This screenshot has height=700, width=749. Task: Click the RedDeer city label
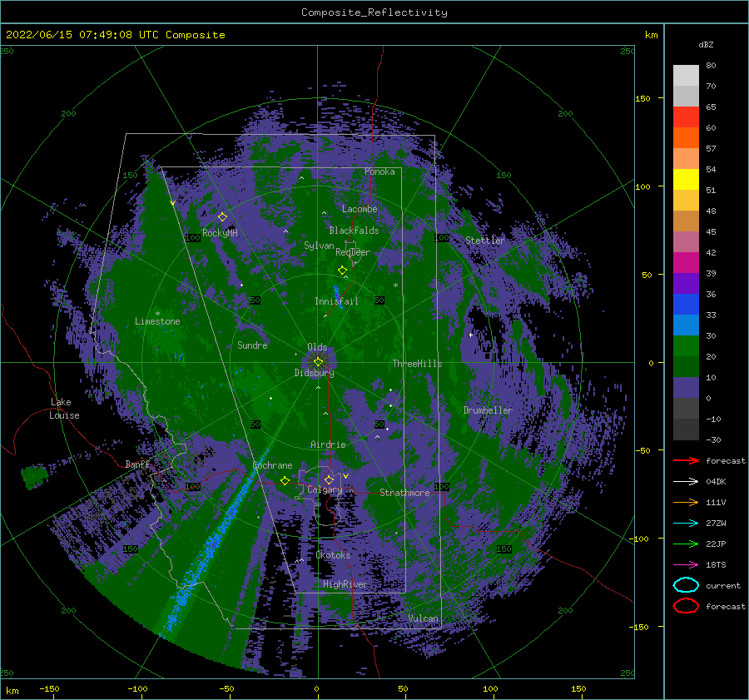[x=353, y=252]
